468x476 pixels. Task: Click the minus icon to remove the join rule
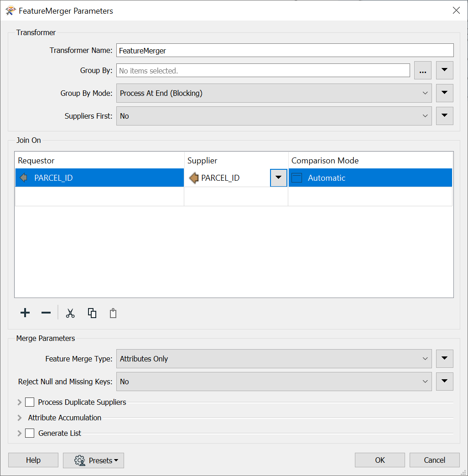[46, 313]
